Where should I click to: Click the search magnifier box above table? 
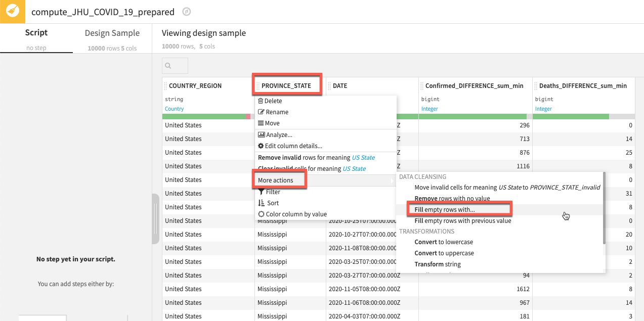tap(175, 66)
